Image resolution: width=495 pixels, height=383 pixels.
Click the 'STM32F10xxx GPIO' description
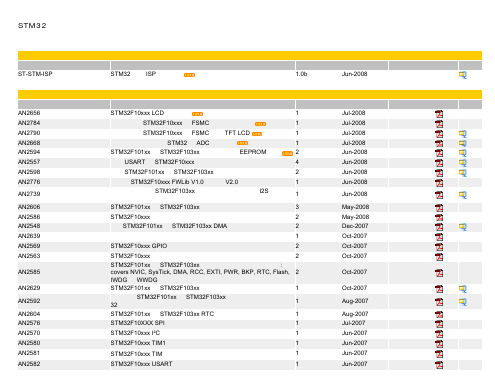coord(139,246)
